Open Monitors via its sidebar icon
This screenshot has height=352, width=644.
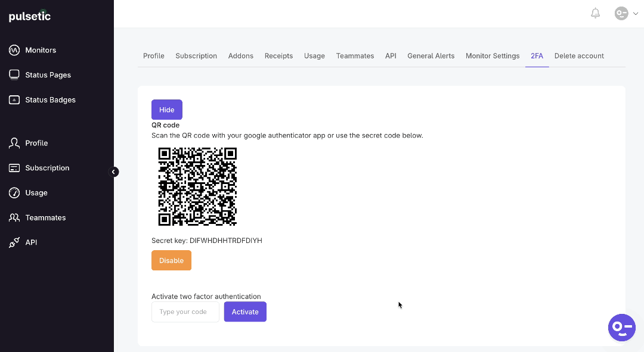(14, 50)
